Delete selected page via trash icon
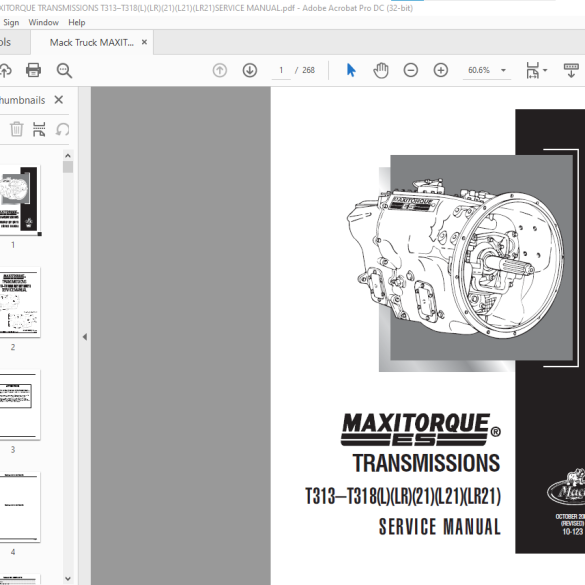 click(16, 129)
